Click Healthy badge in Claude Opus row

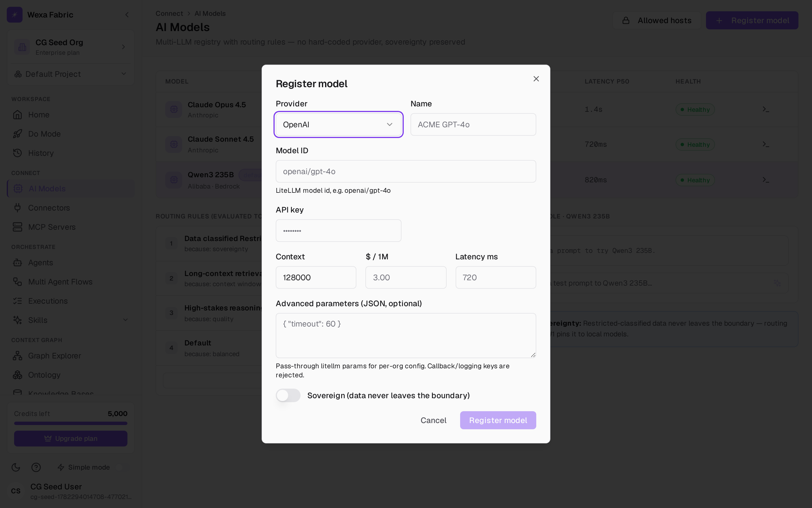click(x=695, y=110)
